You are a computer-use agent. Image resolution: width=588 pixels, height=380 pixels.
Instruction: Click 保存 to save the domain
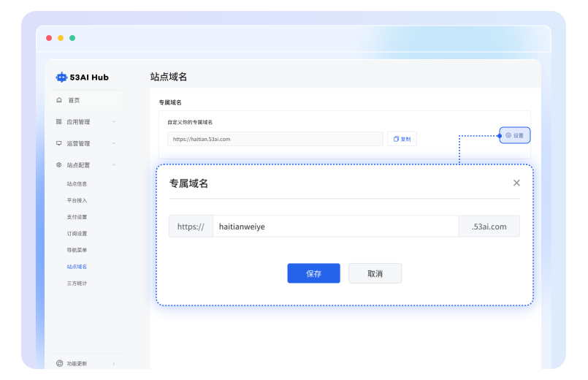pos(313,273)
